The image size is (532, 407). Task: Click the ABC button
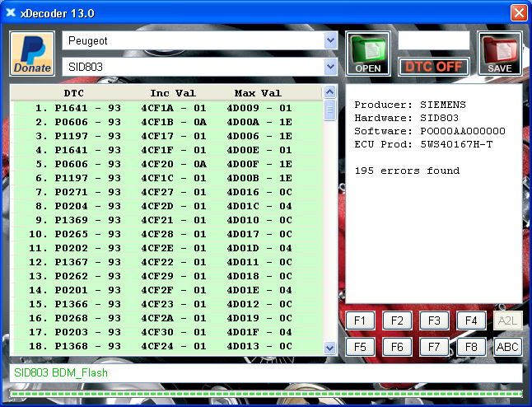(507, 347)
